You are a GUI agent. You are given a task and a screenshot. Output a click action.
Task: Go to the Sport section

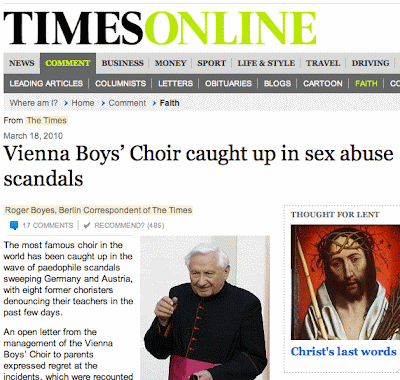[211, 63]
